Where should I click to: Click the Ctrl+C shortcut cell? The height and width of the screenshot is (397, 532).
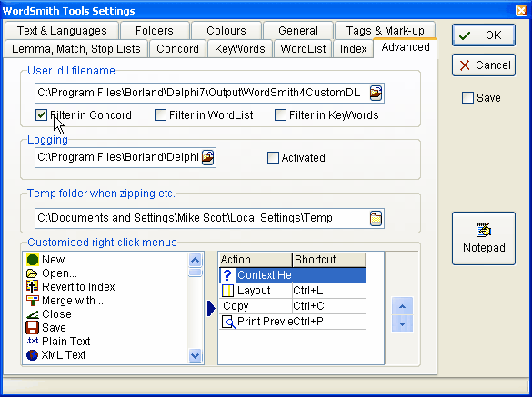(x=329, y=306)
